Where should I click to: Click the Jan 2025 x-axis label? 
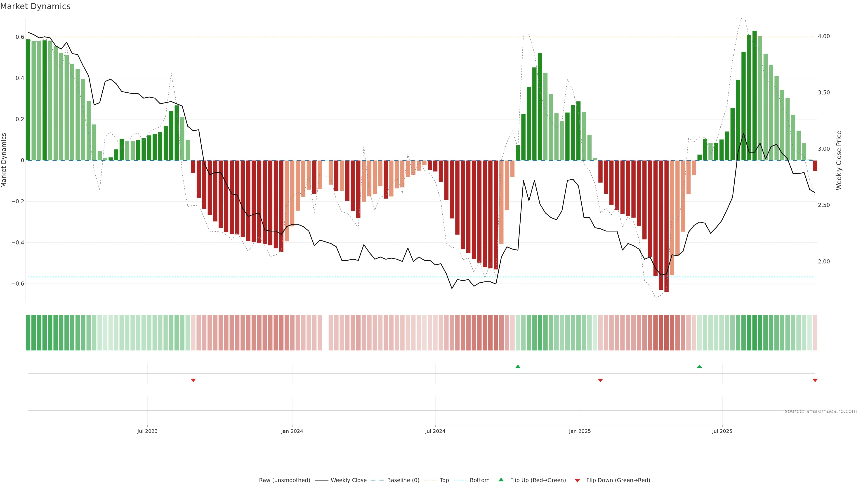pyautogui.click(x=580, y=431)
